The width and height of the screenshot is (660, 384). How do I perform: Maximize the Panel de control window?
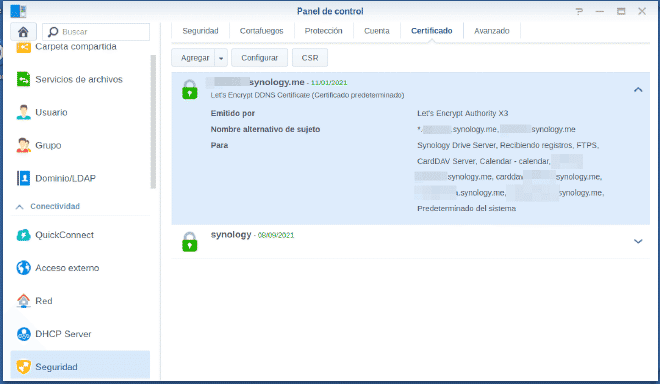(621, 11)
